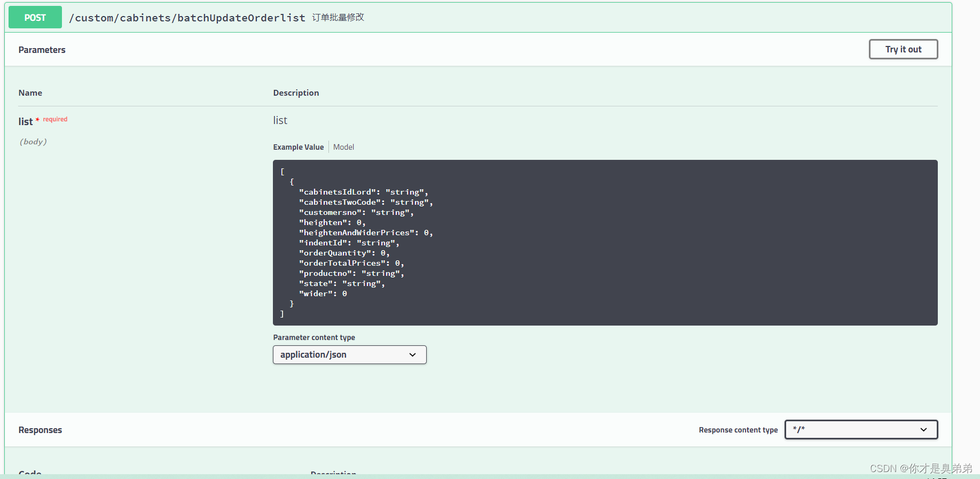The height and width of the screenshot is (479, 980).
Task: Click the /custom/cabinets/batchUpdateOrderlist endpoint path
Action: coord(187,18)
